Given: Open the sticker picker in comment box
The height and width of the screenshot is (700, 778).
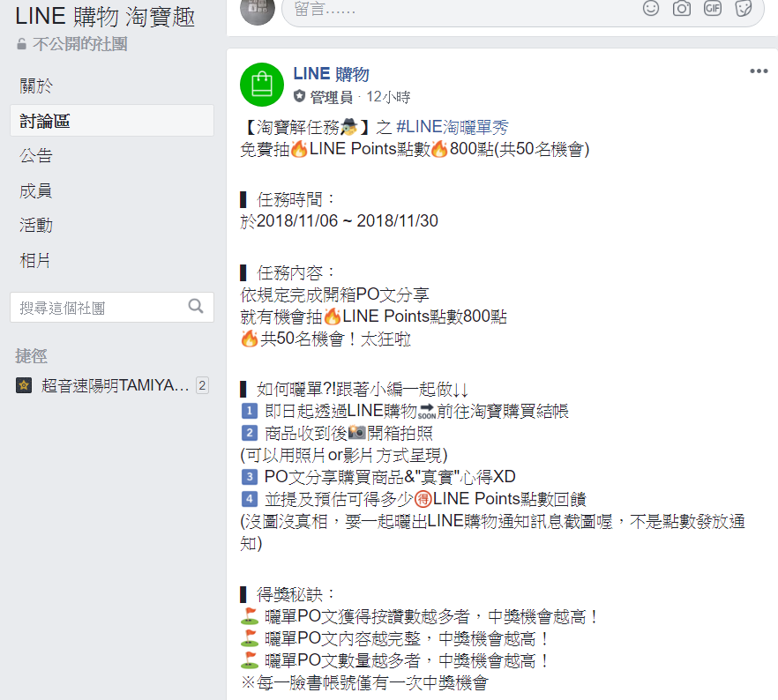Looking at the screenshot, I should [744, 8].
